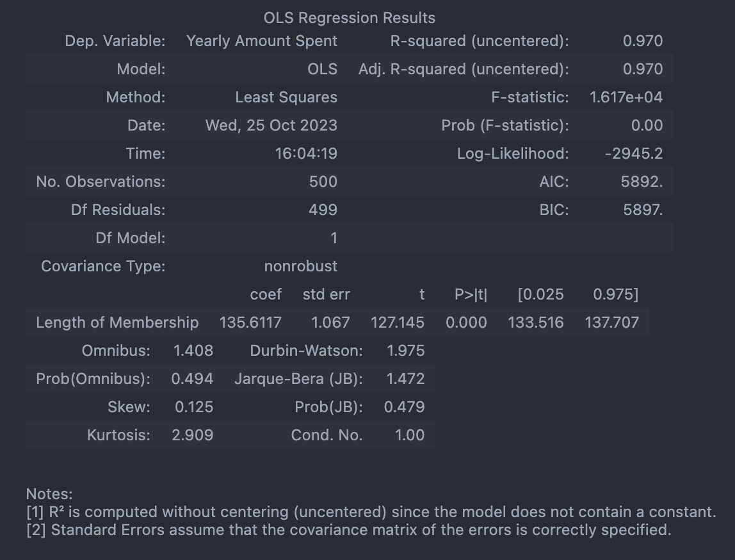Click the time value 16:04:19
The height and width of the screenshot is (560, 735).
pos(306,154)
